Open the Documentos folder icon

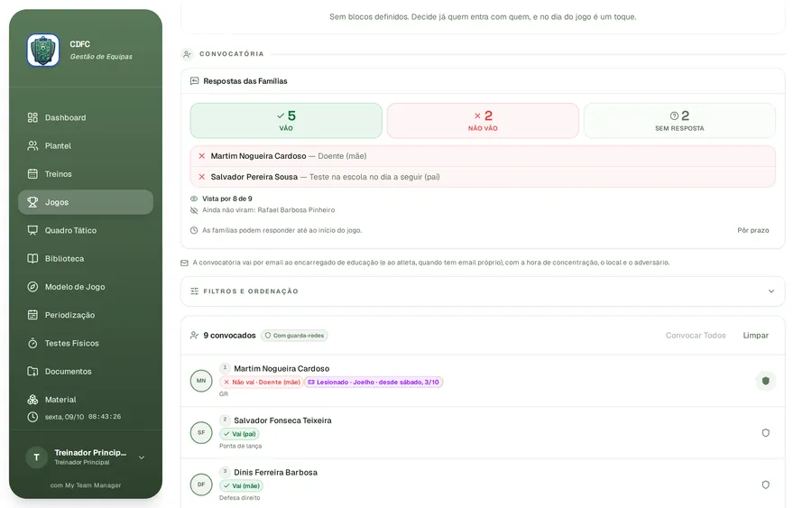pyautogui.click(x=32, y=371)
